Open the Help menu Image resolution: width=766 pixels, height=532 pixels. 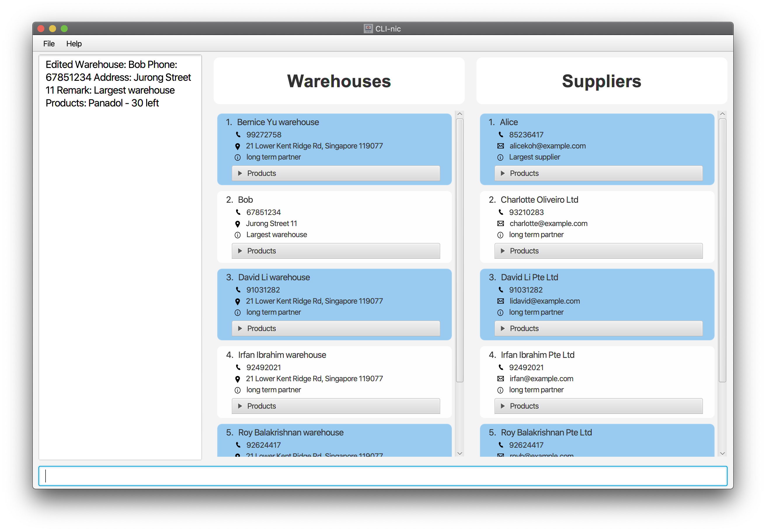point(74,43)
